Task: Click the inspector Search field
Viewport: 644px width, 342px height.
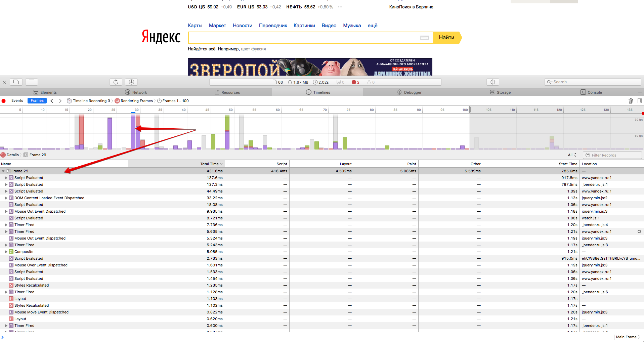Action: click(593, 82)
